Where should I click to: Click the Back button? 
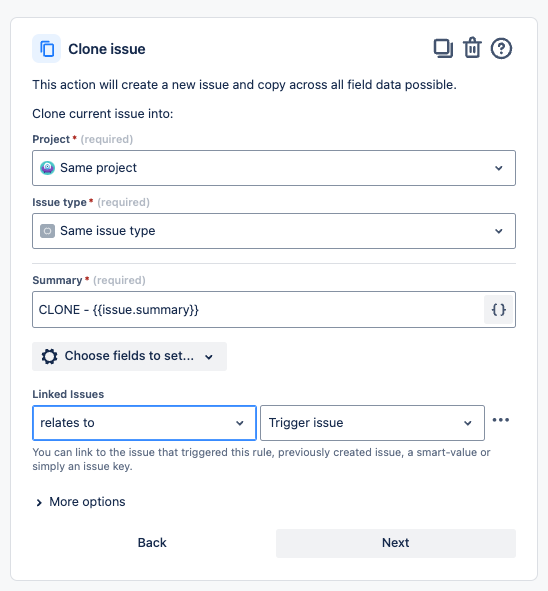pos(152,543)
